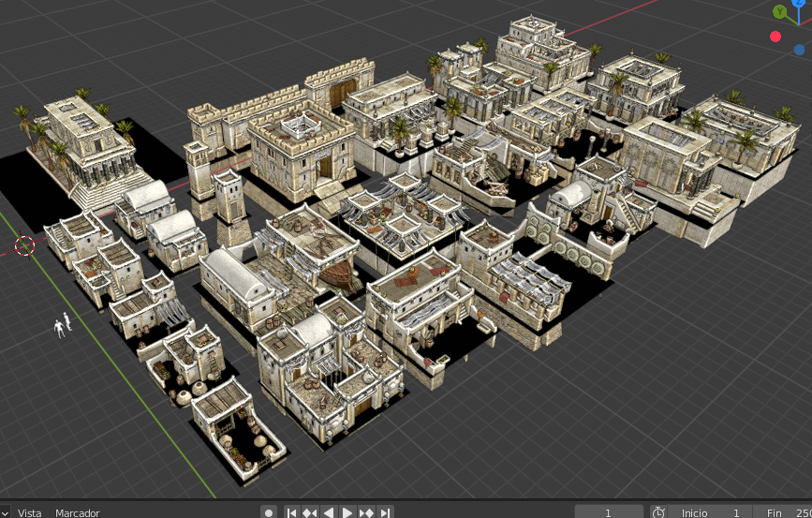This screenshot has height=518, width=812.
Task: Open the Vista menu
Action: click(30, 512)
